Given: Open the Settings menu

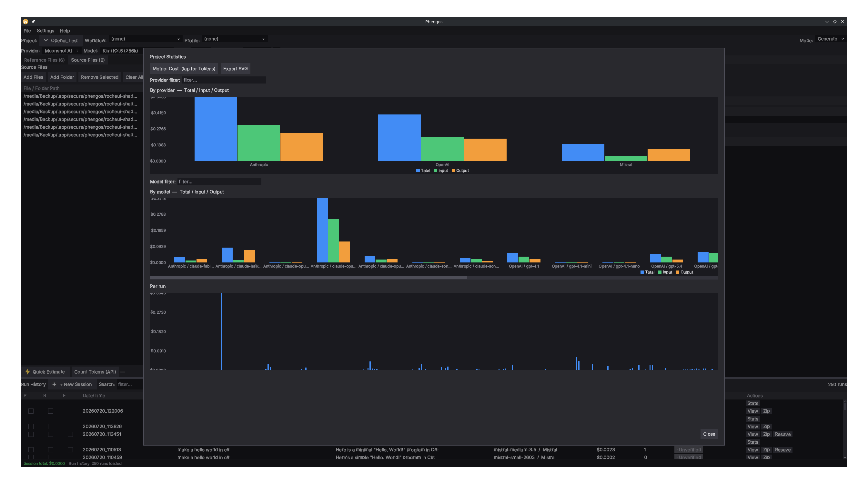Looking at the screenshot, I should click(45, 31).
